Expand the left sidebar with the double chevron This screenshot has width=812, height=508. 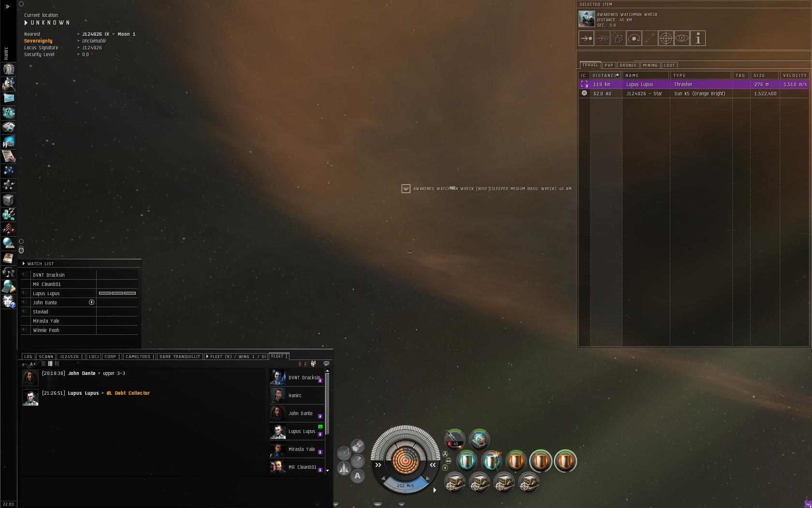coord(7,7)
